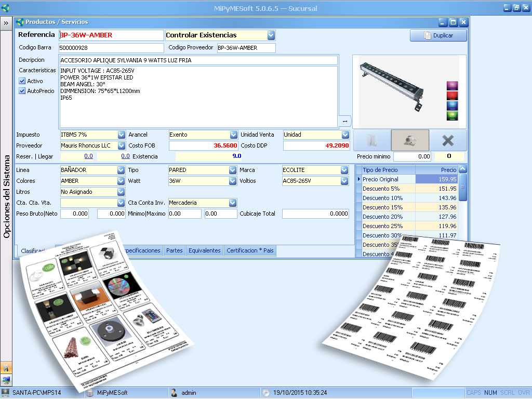The image size is (532, 399).
Task: Click the computer icon beside SANTA-PC\MPS14
Action: (x=5, y=393)
